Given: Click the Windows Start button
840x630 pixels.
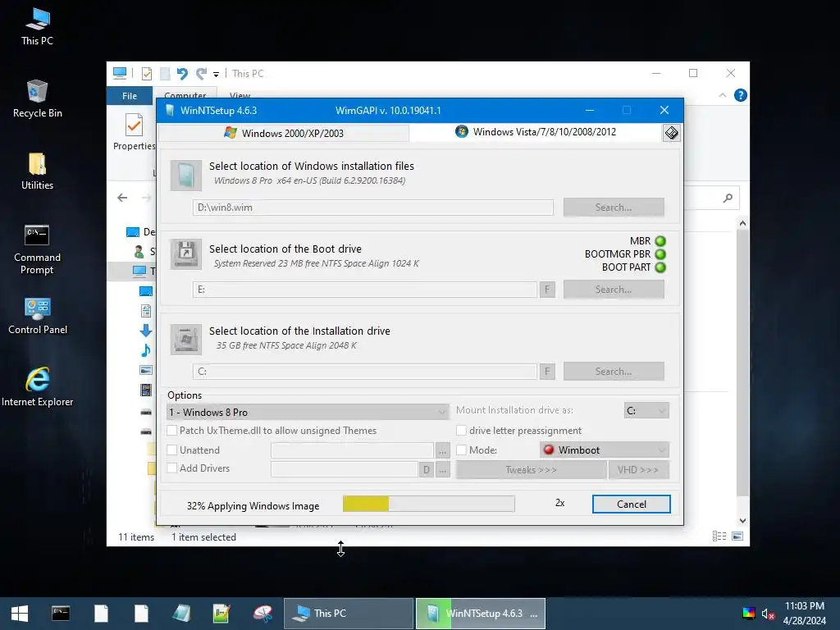Looking at the screenshot, I should [x=20, y=614].
